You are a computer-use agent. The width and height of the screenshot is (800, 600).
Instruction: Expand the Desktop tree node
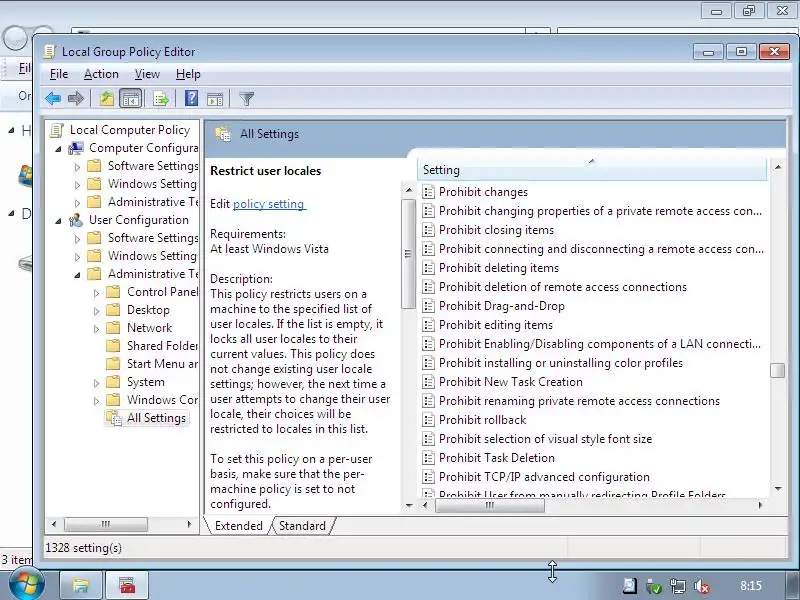(96, 311)
